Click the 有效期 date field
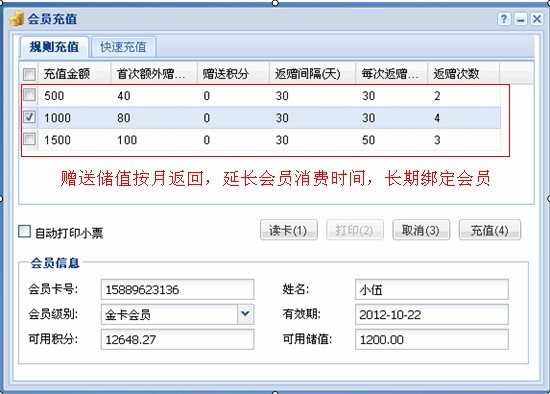This screenshot has width=550, height=394. 432,314
